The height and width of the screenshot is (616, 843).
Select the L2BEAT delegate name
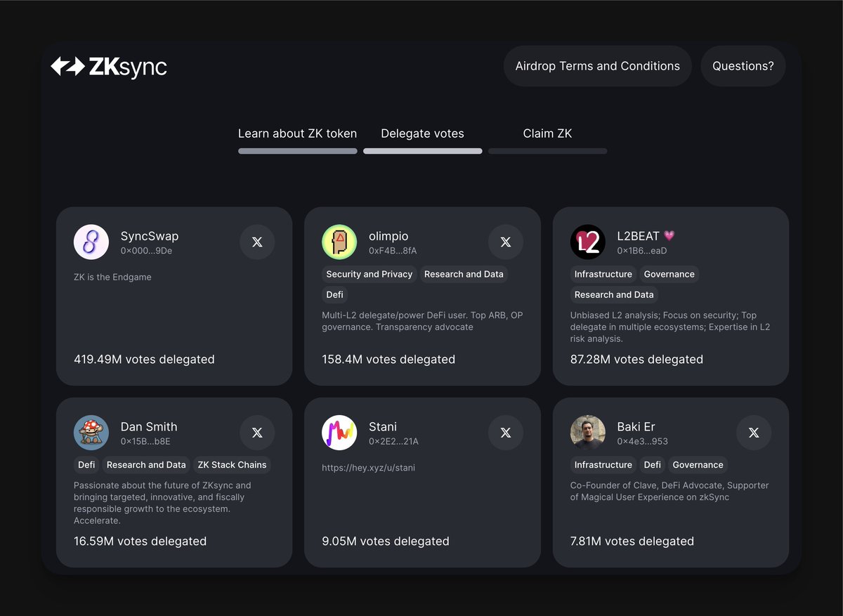[638, 236]
